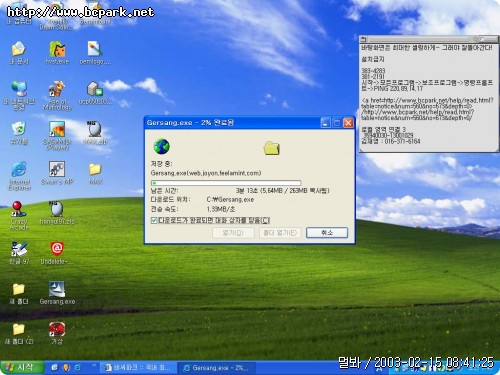Click the memo window's system menu icon
Screen dimensions: 500x375
coord(363,39)
